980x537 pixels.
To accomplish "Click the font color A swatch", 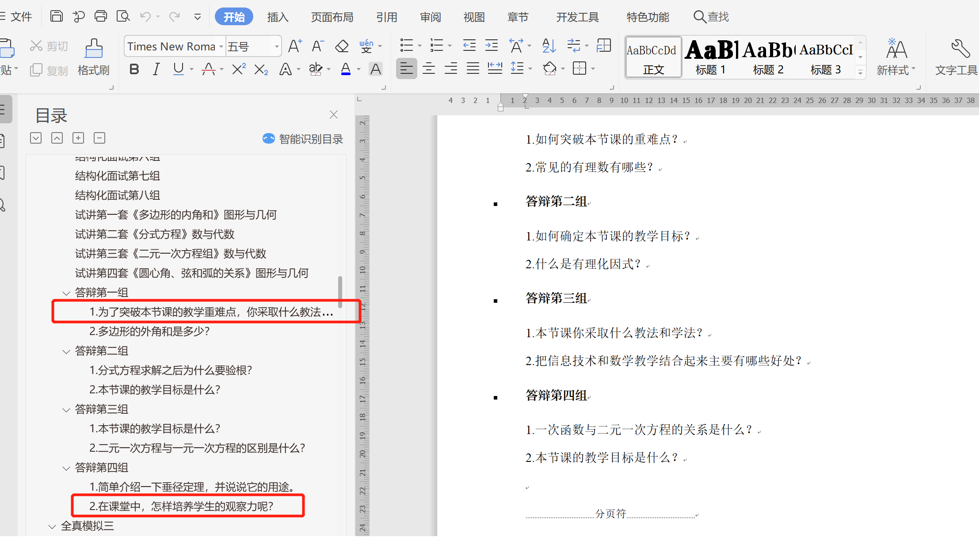I will (346, 69).
